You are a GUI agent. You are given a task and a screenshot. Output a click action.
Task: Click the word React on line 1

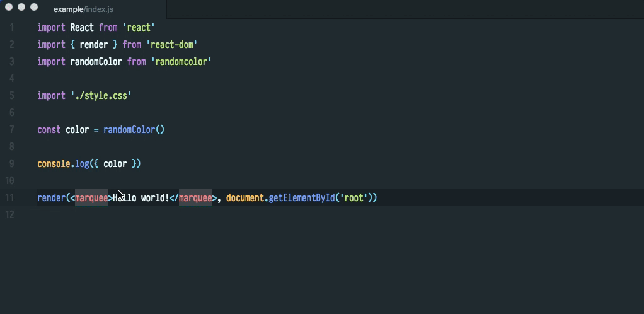point(82,28)
